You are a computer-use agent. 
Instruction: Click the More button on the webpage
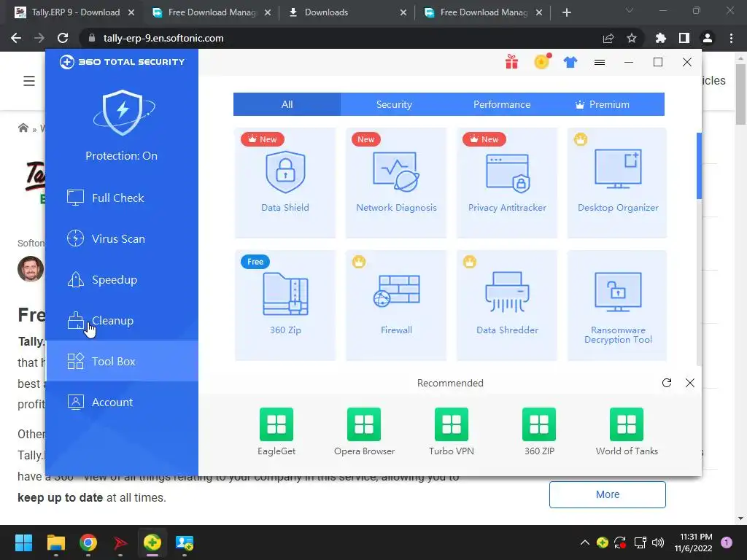click(608, 494)
